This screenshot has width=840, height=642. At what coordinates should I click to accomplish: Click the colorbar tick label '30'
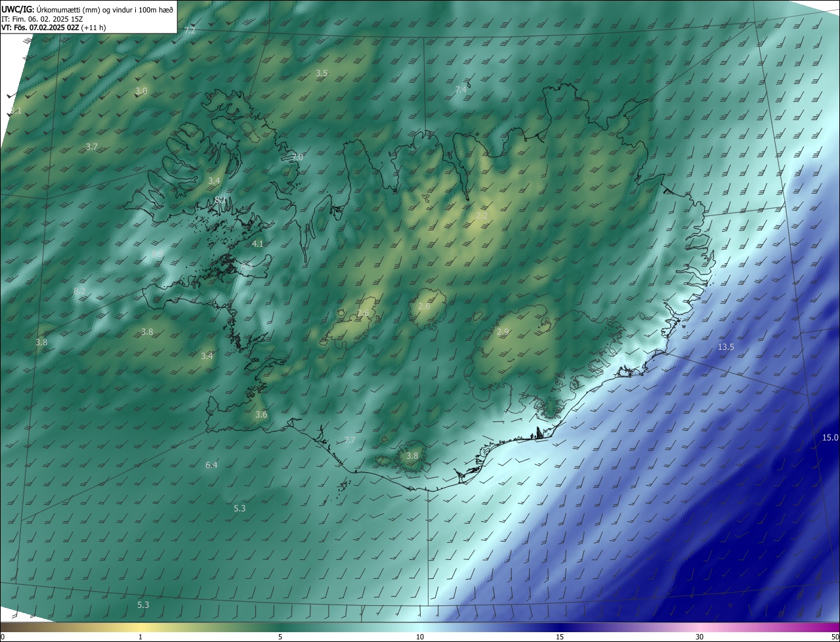700,637
